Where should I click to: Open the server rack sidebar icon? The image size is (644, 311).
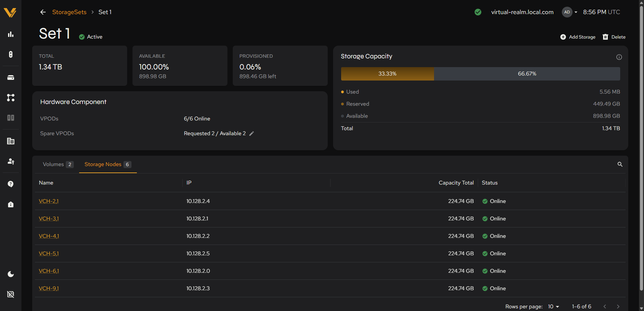[11, 54]
